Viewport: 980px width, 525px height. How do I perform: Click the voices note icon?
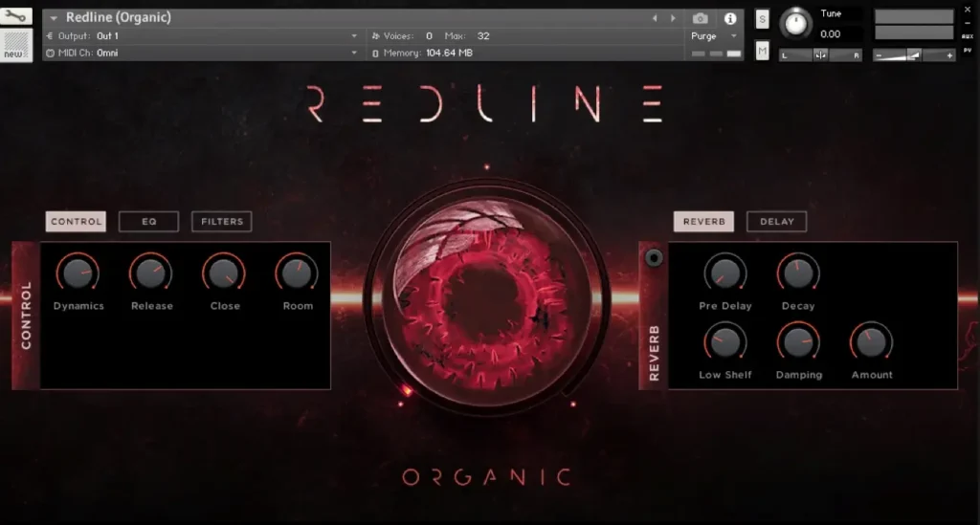coord(375,36)
